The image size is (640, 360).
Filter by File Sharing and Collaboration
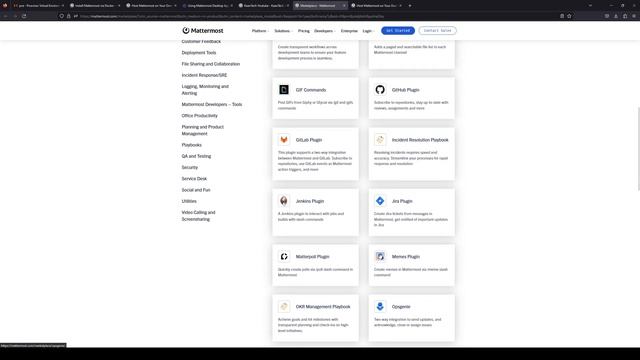point(211,64)
